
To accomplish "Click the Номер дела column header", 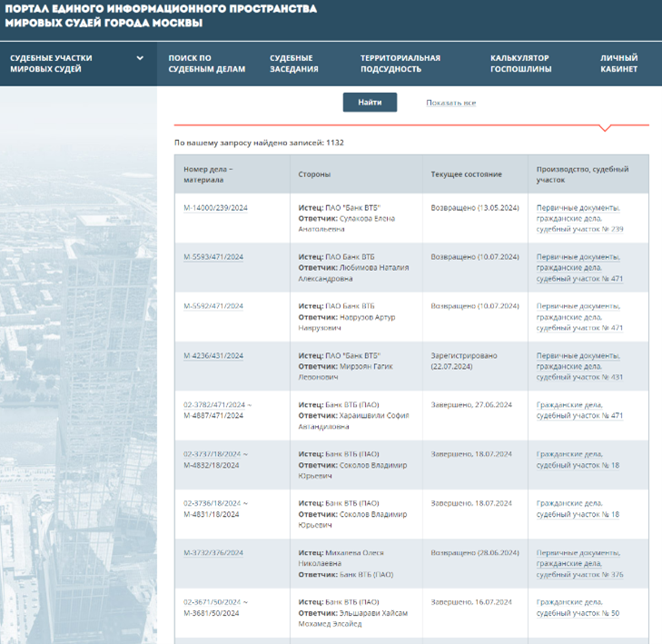I will 208,174.
